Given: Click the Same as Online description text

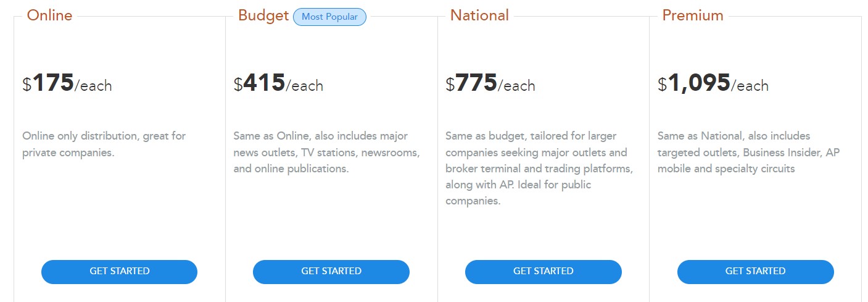Looking at the screenshot, I should pyautogui.click(x=326, y=152).
